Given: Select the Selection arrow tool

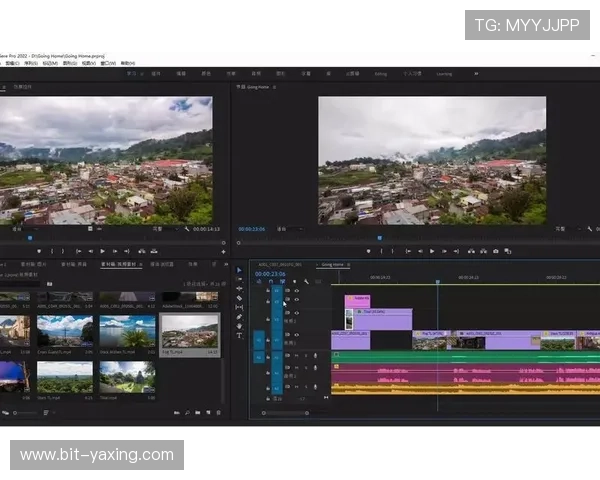Looking at the screenshot, I should (x=239, y=270).
